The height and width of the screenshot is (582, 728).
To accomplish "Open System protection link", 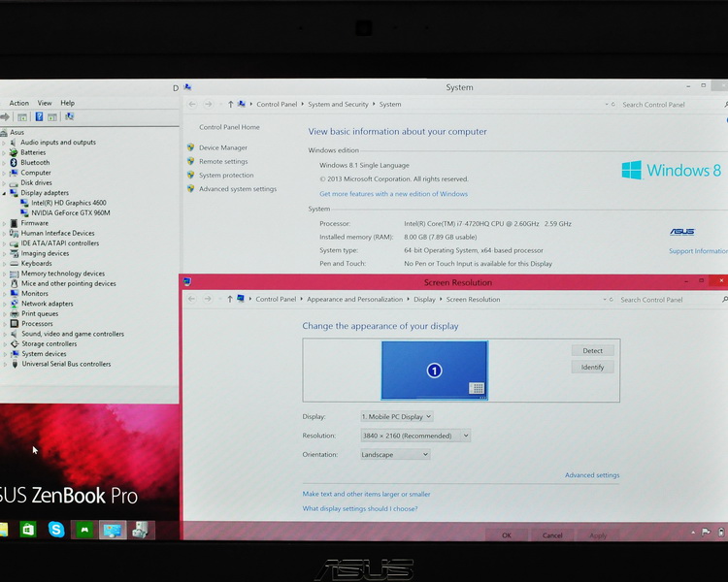I will [x=226, y=175].
